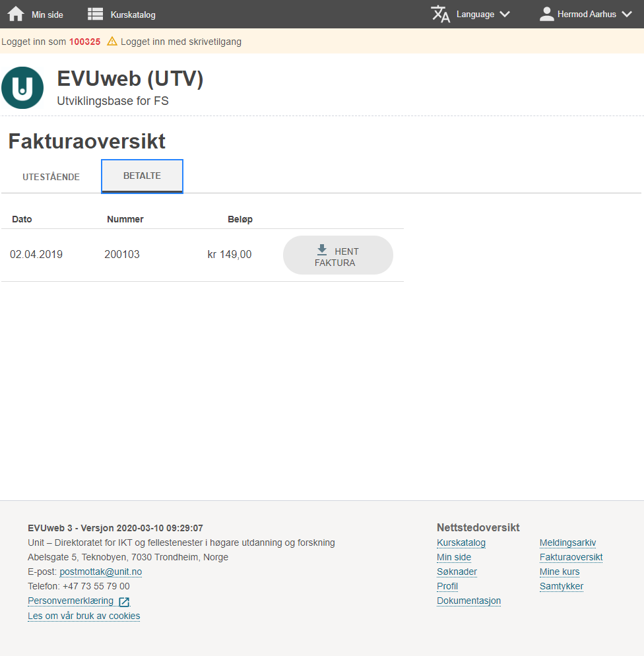Click the Beløp column header
644x656 pixels.
[x=240, y=220]
